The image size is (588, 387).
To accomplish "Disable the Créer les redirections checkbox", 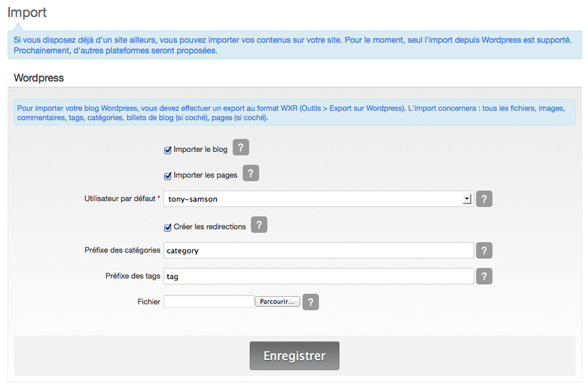I will pyautogui.click(x=168, y=227).
